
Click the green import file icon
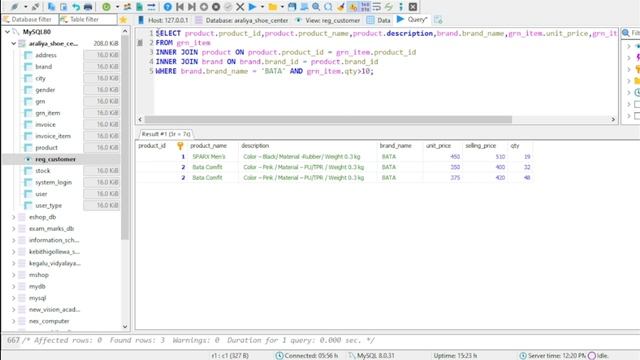click(139, 7)
